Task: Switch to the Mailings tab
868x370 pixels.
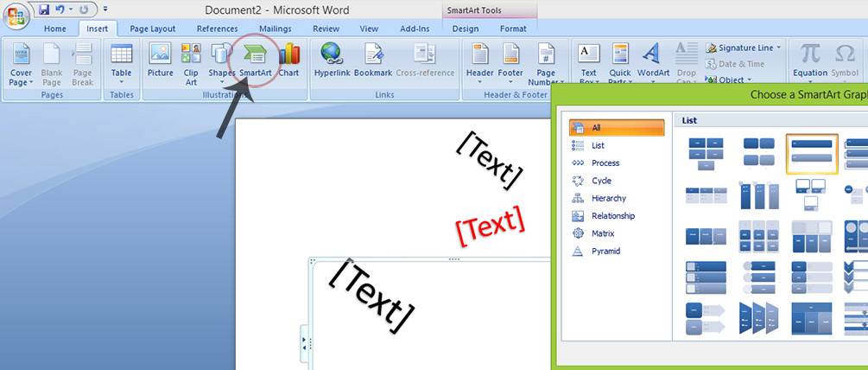Action: (276, 29)
